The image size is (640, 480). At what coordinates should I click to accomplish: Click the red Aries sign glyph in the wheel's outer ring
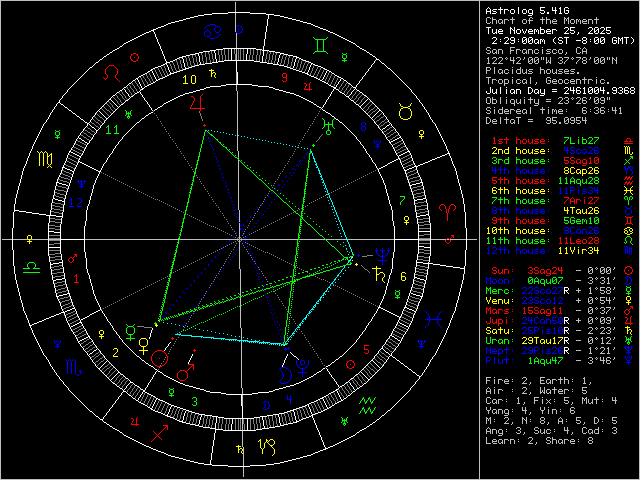447,213
